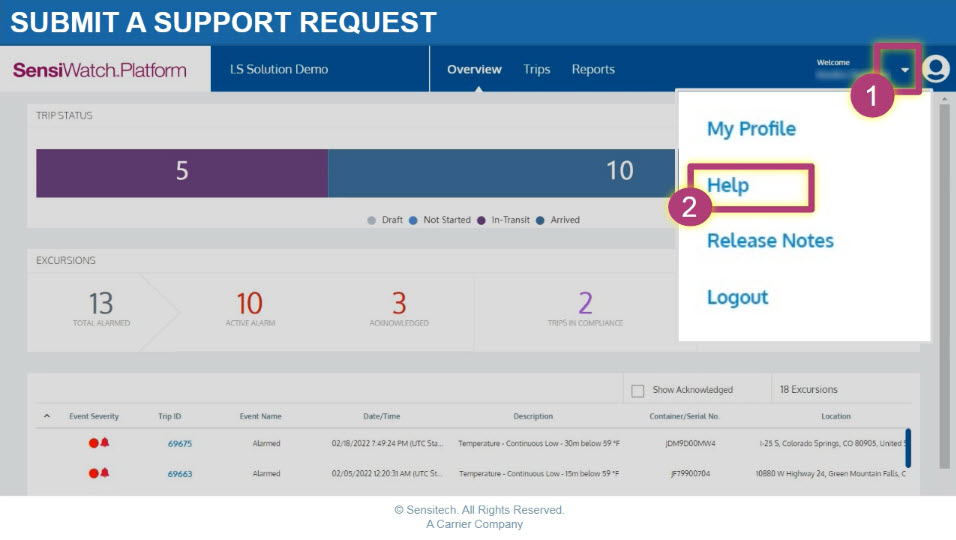This screenshot has height=540, width=956.
Task: Open trip ID 69675 link
Action: (180, 443)
